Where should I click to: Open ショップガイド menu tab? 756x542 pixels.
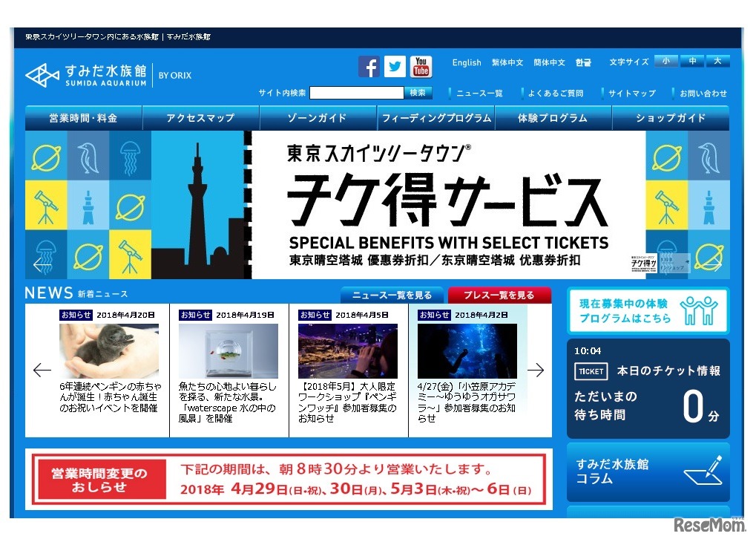pyautogui.click(x=671, y=118)
